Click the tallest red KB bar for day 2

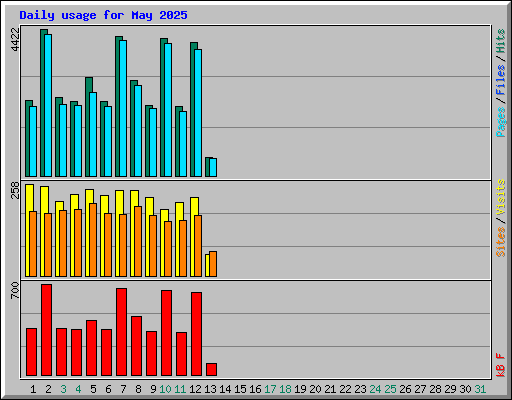(x=47, y=330)
